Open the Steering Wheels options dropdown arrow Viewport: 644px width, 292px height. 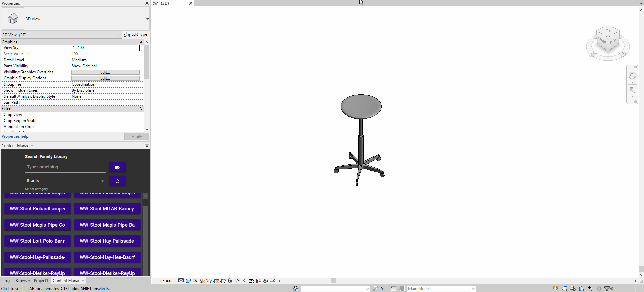click(632, 83)
